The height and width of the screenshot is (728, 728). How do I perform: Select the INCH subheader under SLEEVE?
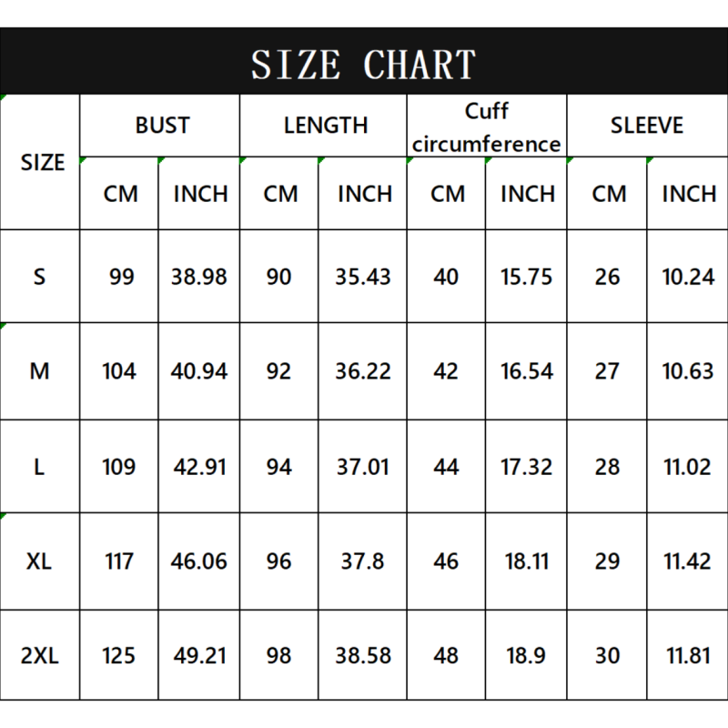[x=688, y=194]
